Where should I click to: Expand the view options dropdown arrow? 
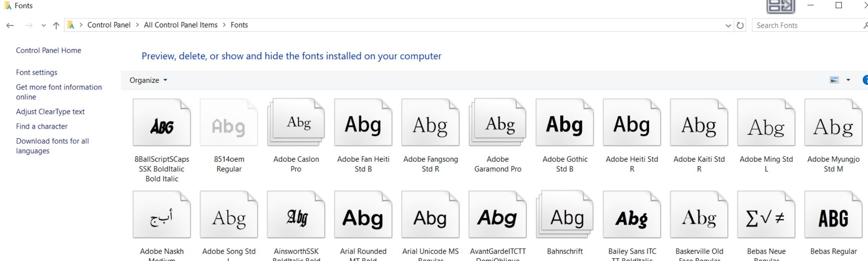pos(848,80)
